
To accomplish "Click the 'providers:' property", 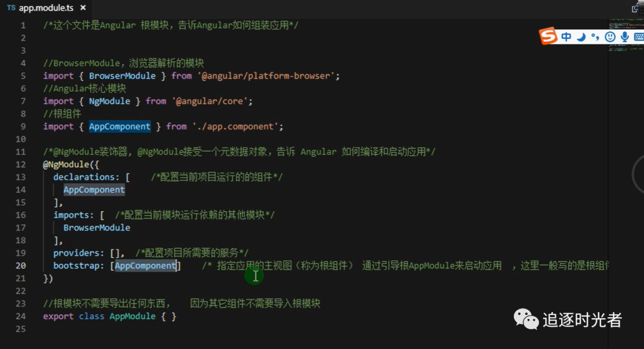I will (x=79, y=253).
